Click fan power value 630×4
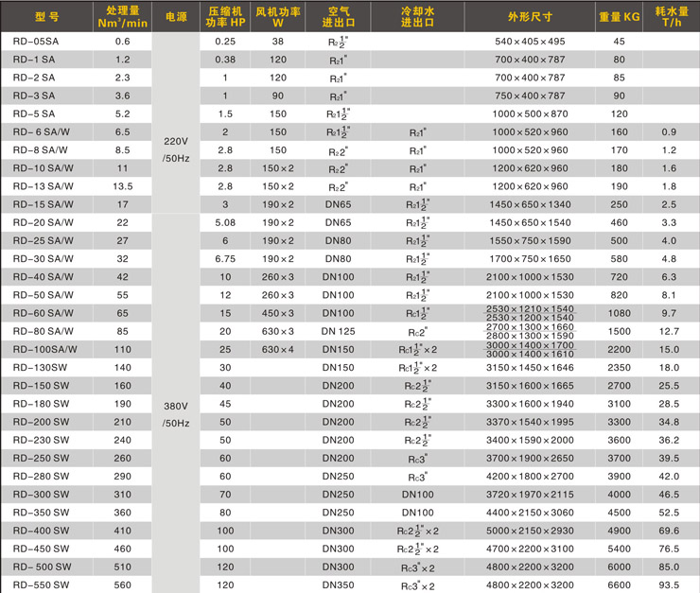This screenshot has width=700, height=593. 278,349
